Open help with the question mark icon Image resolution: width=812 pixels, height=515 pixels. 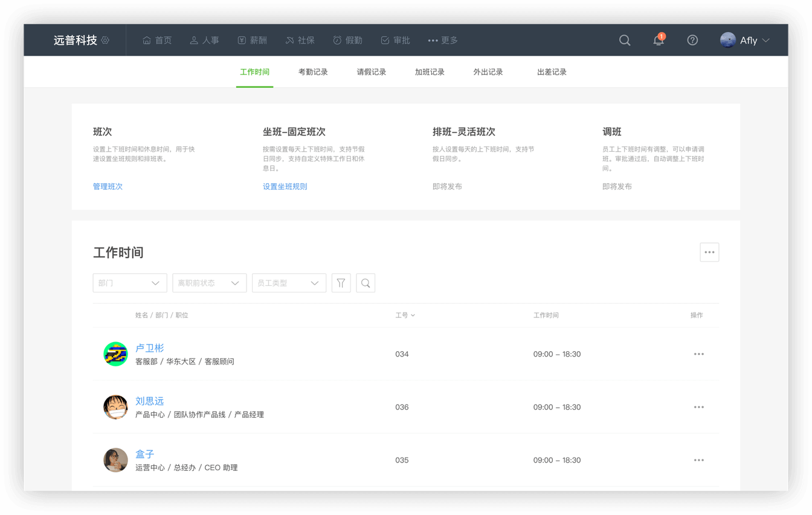click(x=692, y=40)
